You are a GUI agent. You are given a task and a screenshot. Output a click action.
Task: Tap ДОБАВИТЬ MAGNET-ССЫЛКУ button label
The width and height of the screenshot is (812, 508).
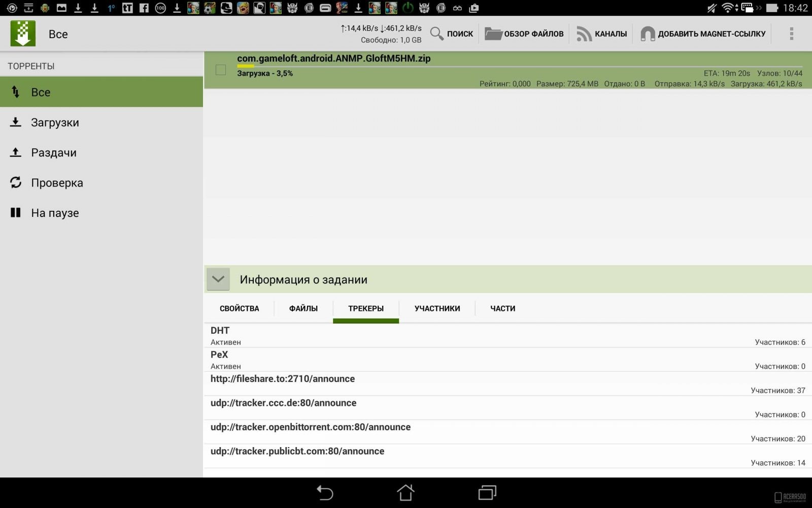pyautogui.click(x=712, y=34)
